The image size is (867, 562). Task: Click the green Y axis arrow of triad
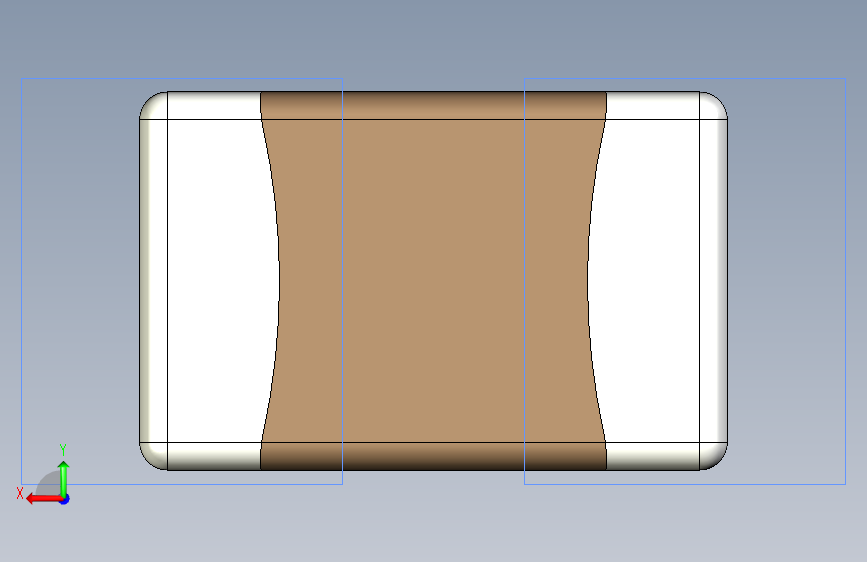tap(64, 478)
